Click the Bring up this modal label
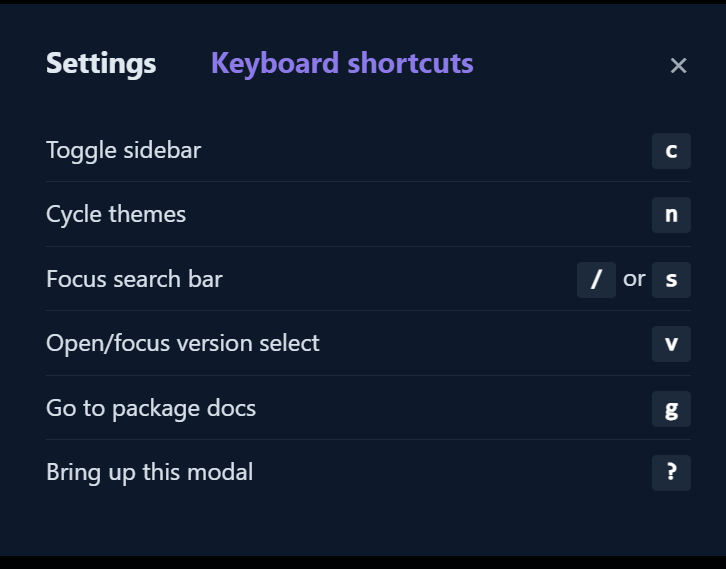 point(149,473)
